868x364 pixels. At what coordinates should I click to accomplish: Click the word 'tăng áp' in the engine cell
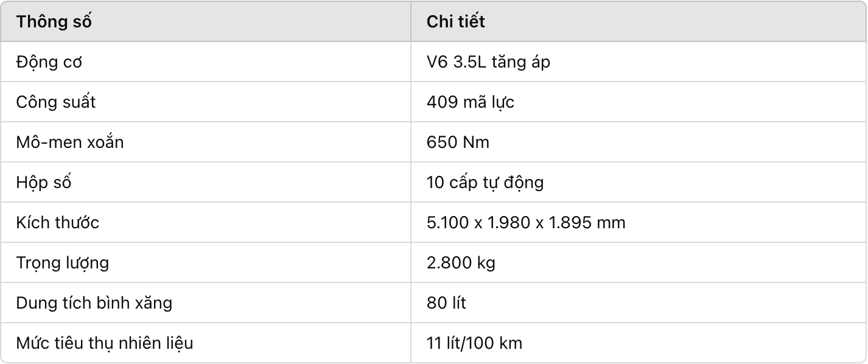tap(521, 63)
